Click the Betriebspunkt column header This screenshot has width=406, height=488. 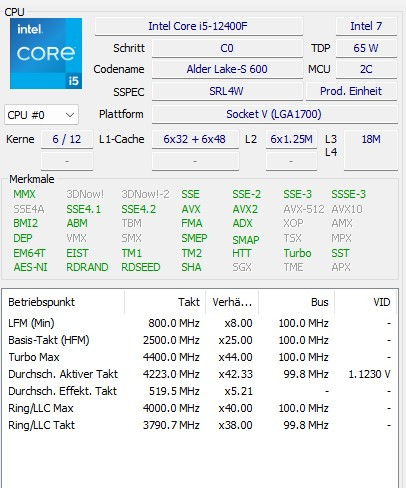tap(63, 302)
